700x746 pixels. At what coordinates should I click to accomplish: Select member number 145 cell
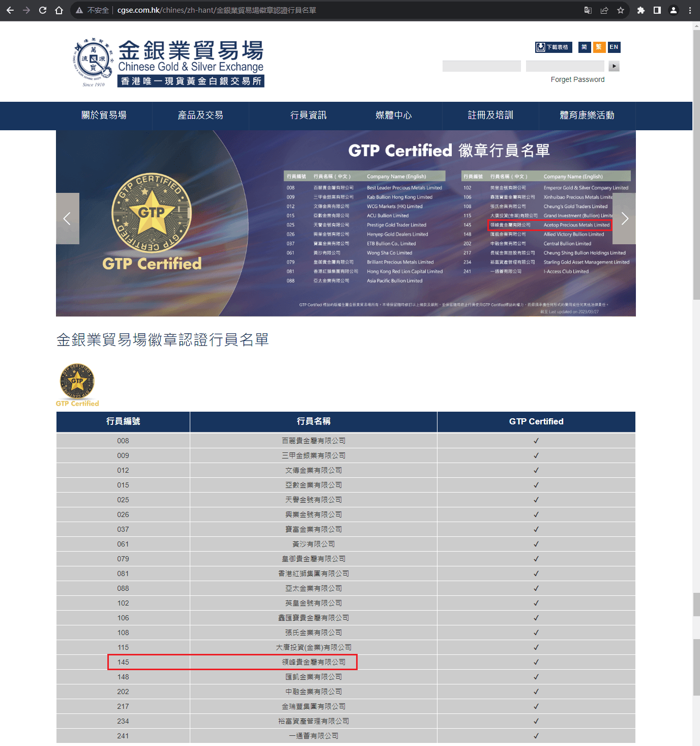[x=123, y=662]
